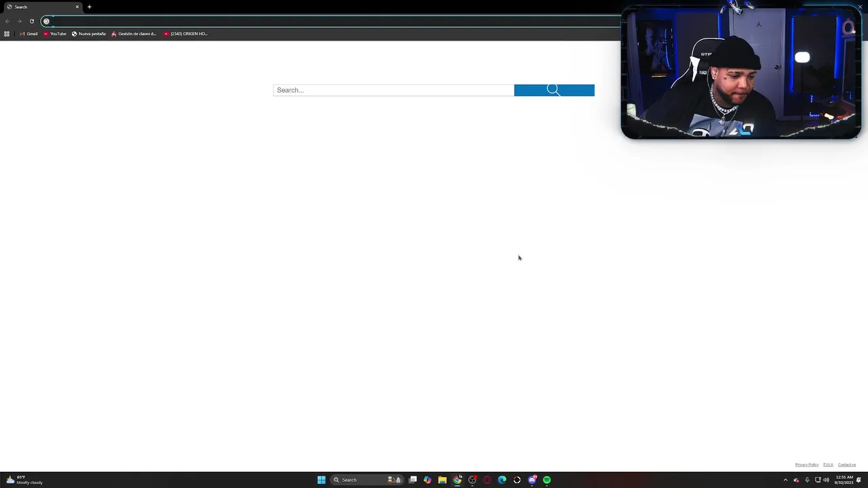Reload the page with refresh icon
Viewport: 868px width, 488px height.
pos(31,21)
